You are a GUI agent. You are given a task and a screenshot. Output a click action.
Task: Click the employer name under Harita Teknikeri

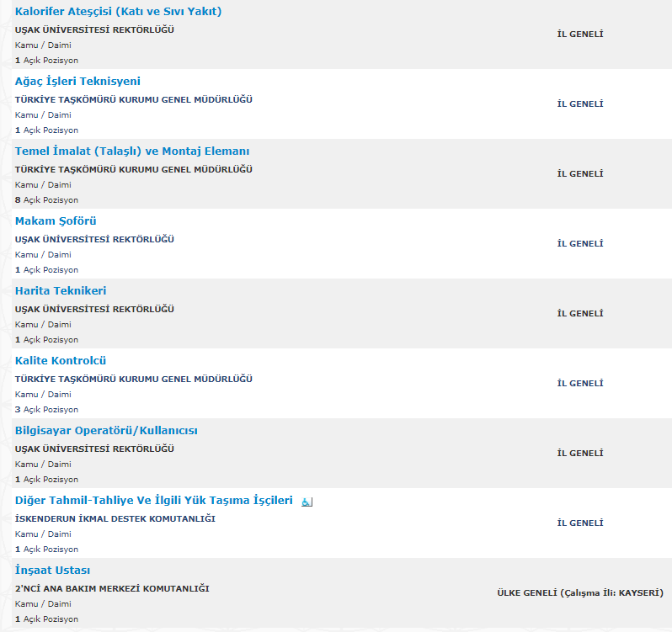click(x=94, y=309)
